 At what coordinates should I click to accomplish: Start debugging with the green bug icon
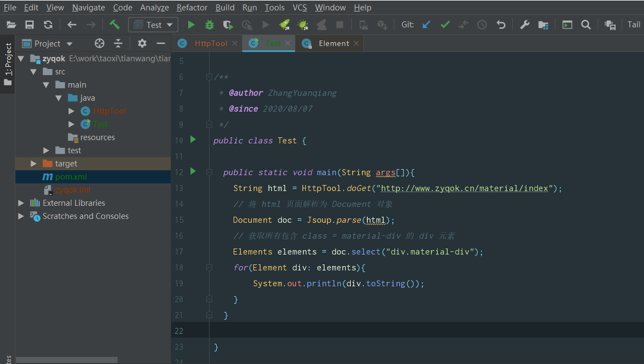click(x=209, y=25)
